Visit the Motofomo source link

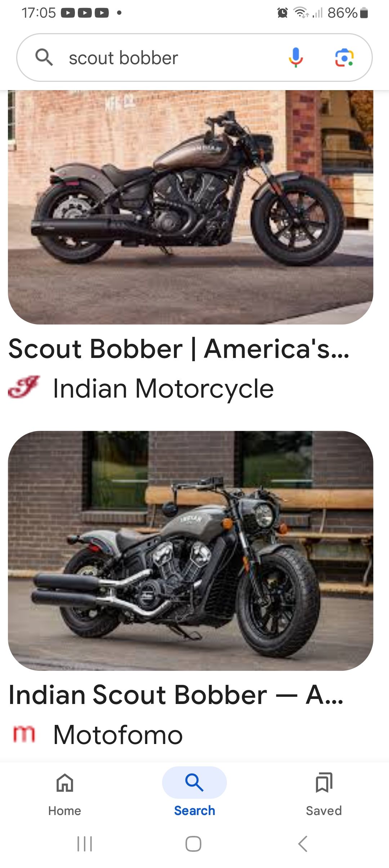click(118, 735)
